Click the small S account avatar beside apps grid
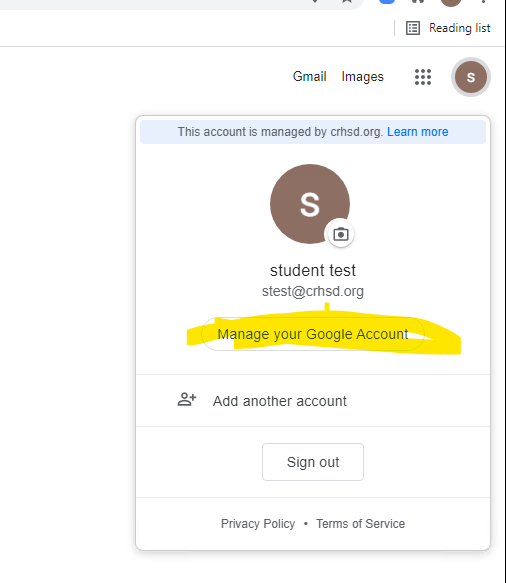Viewport: 506px width, 583px height. [x=471, y=77]
